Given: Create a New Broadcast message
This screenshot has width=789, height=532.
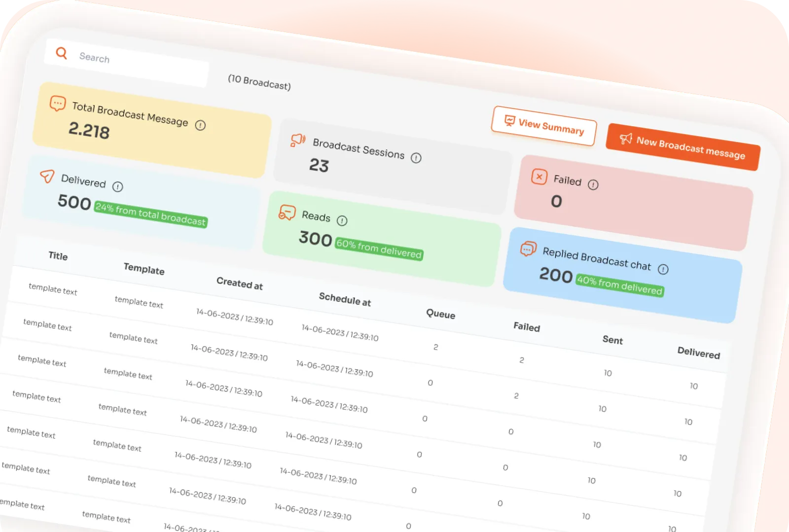Looking at the screenshot, I should coord(683,147).
